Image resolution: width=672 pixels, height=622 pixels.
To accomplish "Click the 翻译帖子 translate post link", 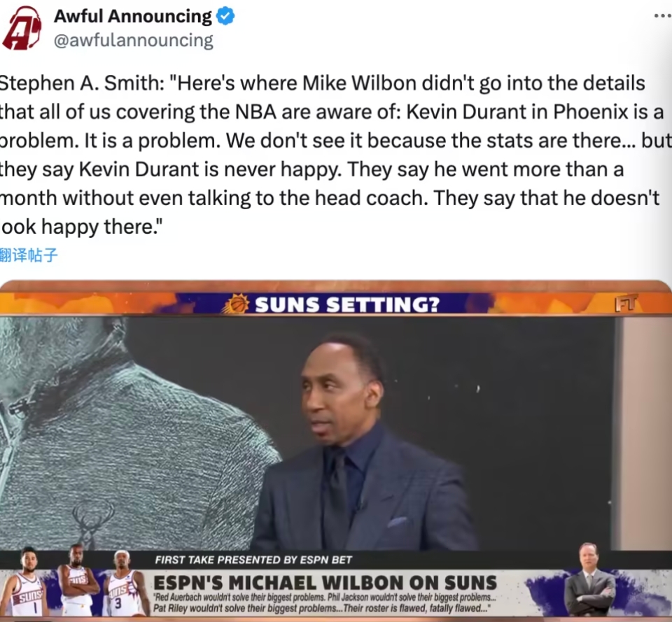I will (x=28, y=255).
